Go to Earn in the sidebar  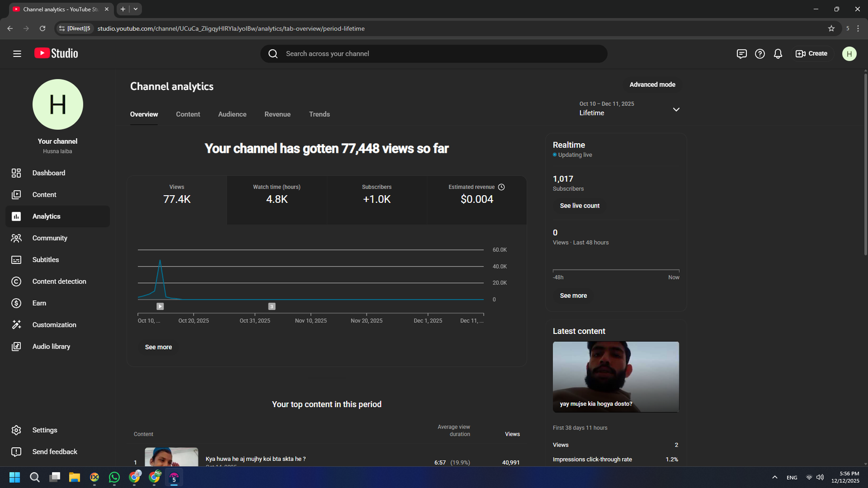(39, 303)
